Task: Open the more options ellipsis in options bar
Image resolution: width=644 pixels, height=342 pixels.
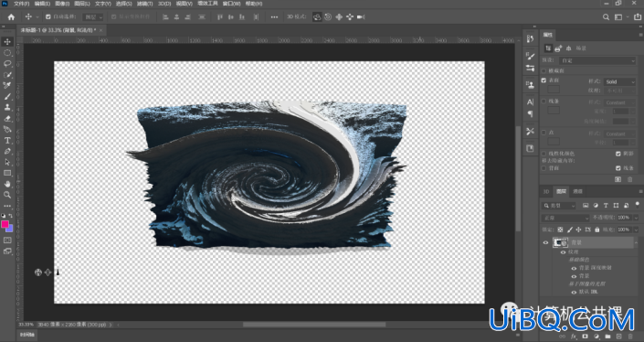Action: 274,16
